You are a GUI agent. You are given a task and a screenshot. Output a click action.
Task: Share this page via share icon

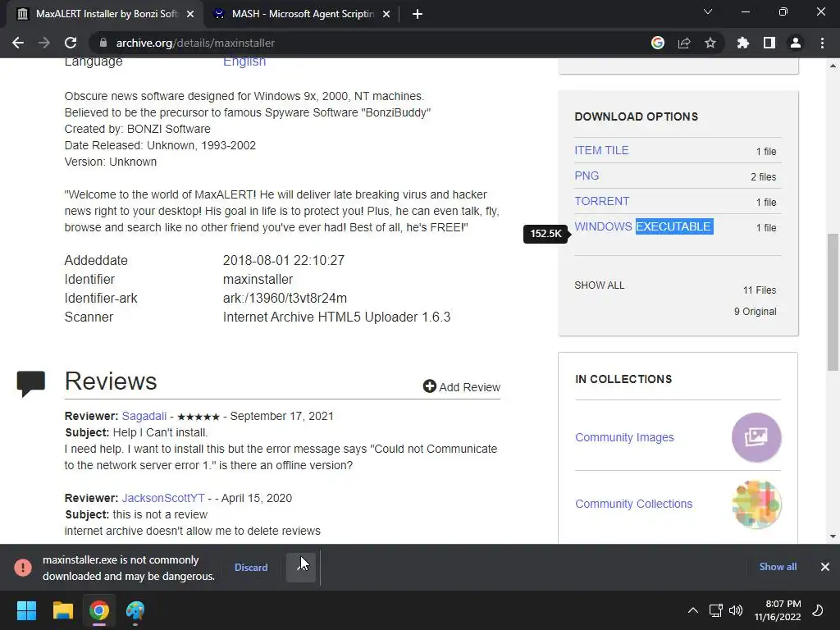pos(684,43)
